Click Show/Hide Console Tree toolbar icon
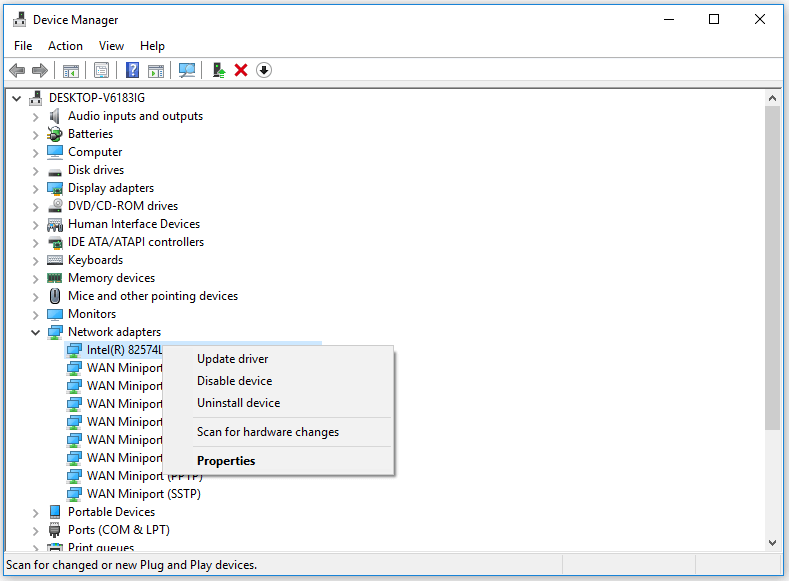 (x=71, y=70)
